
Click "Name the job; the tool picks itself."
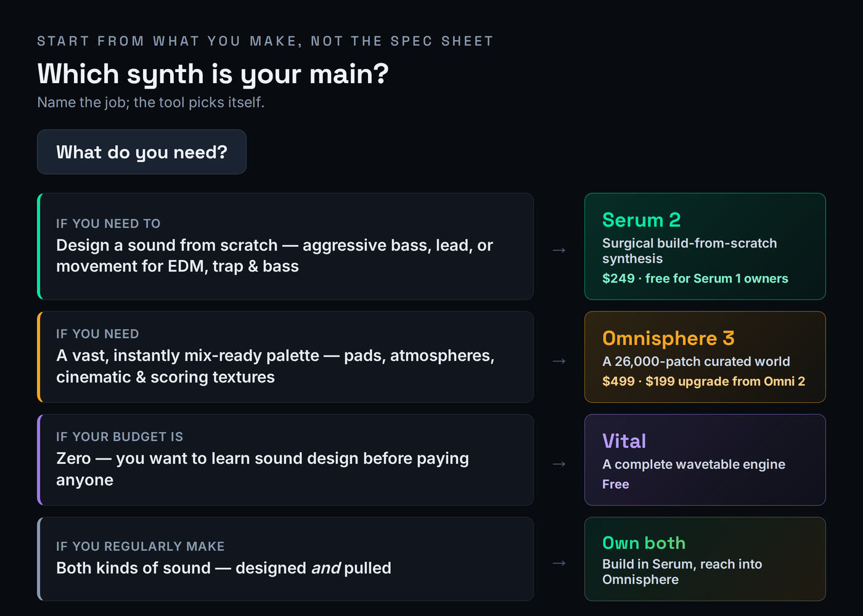pyautogui.click(x=150, y=102)
